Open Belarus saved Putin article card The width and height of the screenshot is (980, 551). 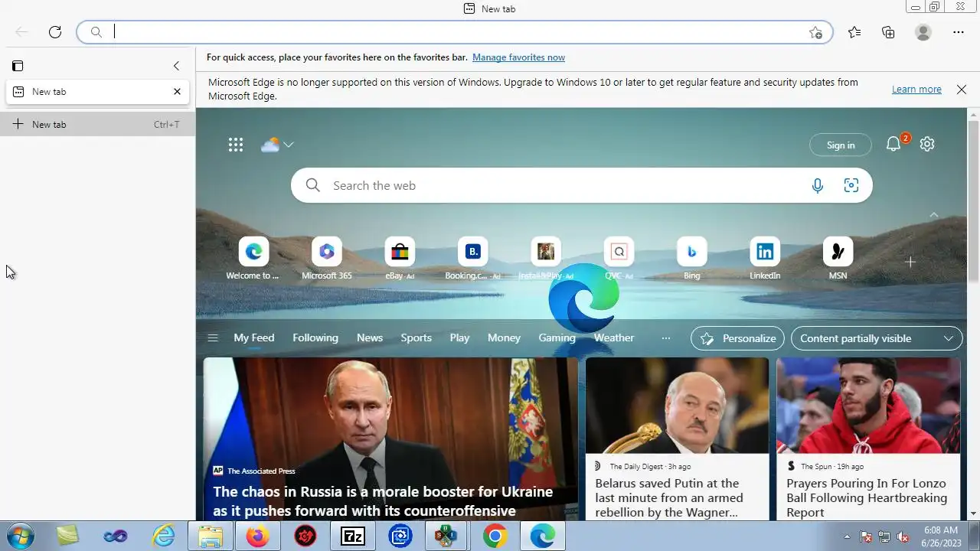(x=677, y=439)
